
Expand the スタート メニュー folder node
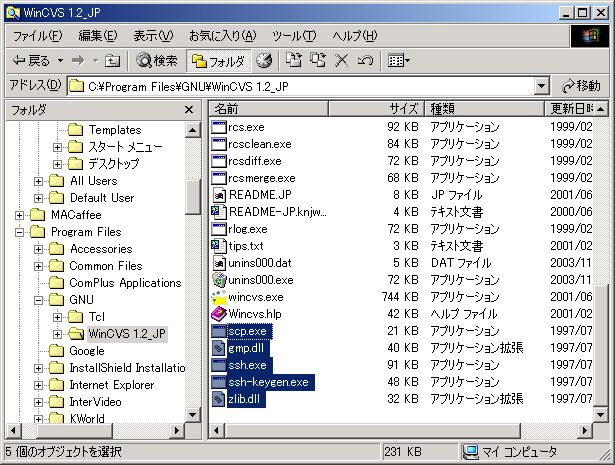click(57, 147)
